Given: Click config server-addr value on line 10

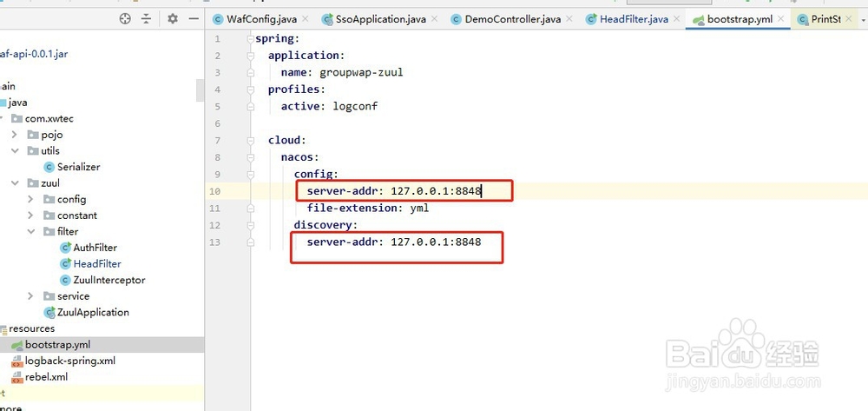Looking at the screenshot, I should point(436,191).
